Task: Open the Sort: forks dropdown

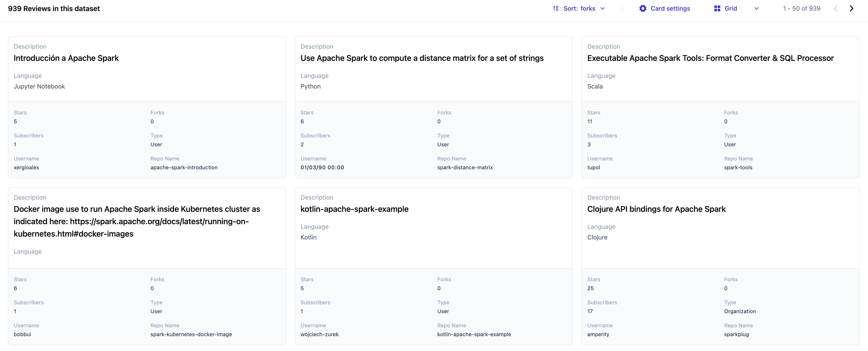Action: [x=584, y=8]
